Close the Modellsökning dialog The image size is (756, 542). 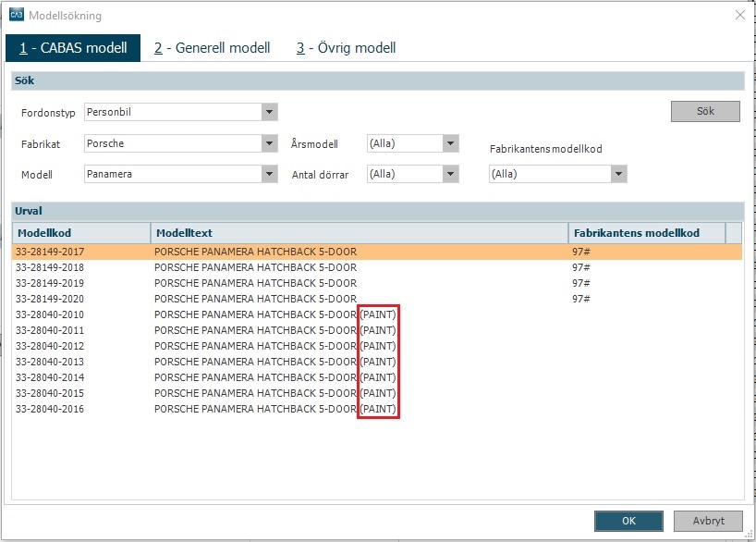point(740,16)
